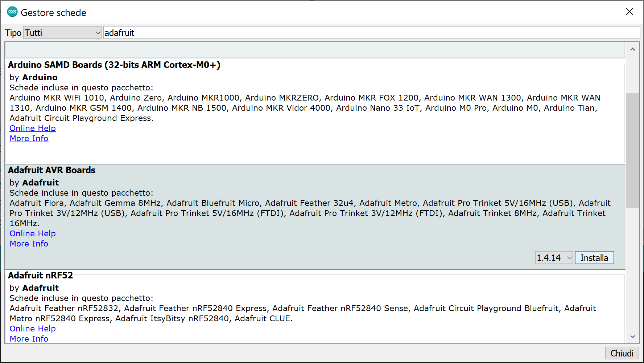The height and width of the screenshot is (363, 644).
Task: Click the Installa button
Action: 594,258
